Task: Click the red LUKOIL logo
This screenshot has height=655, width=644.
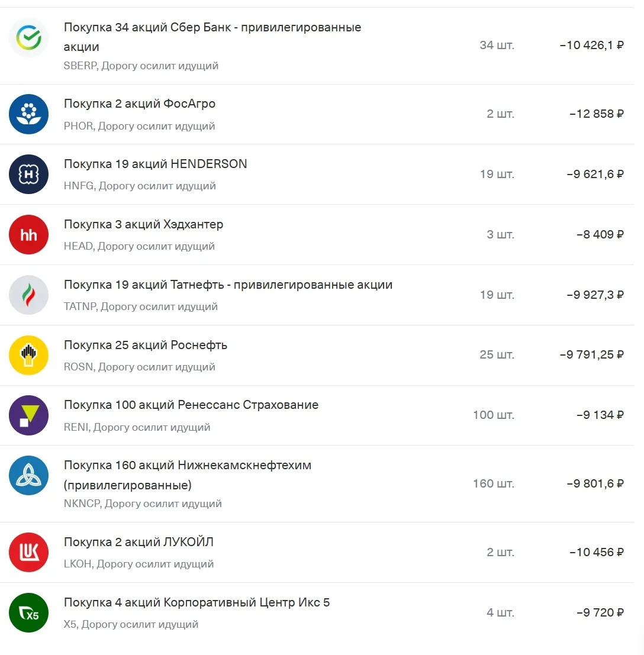Action: coord(28,552)
